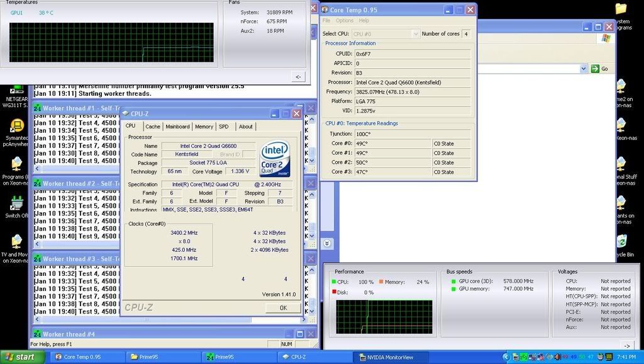
Task: Click the Worker thread #3 window icon
Action: [x=37, y=259]
